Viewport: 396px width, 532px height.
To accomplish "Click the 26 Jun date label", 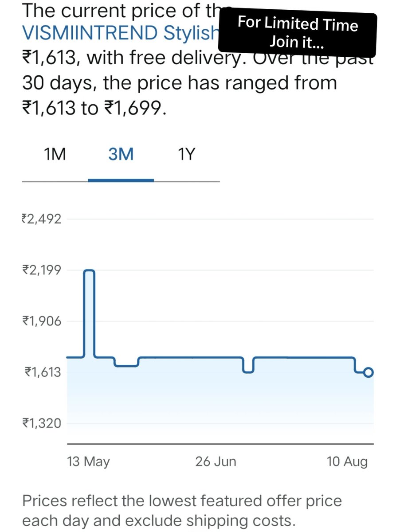I will [x=216, y=462].
